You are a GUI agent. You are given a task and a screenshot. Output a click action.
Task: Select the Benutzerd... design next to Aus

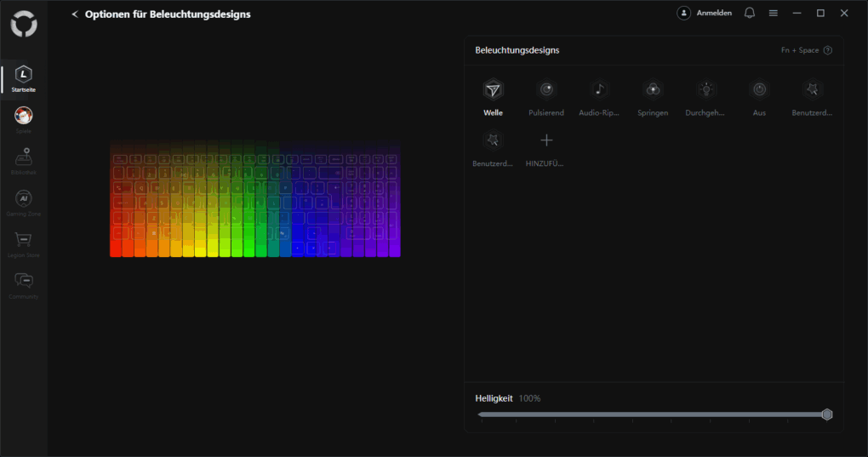812,97
